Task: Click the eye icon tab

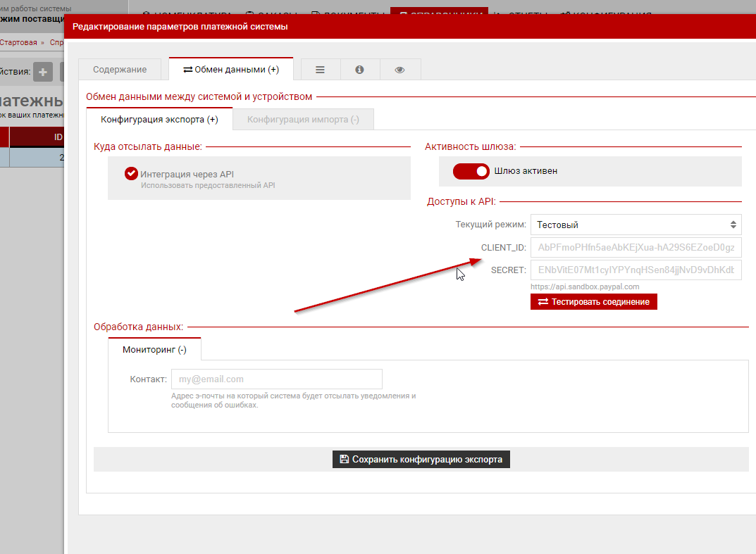Action: coord(399,70)
